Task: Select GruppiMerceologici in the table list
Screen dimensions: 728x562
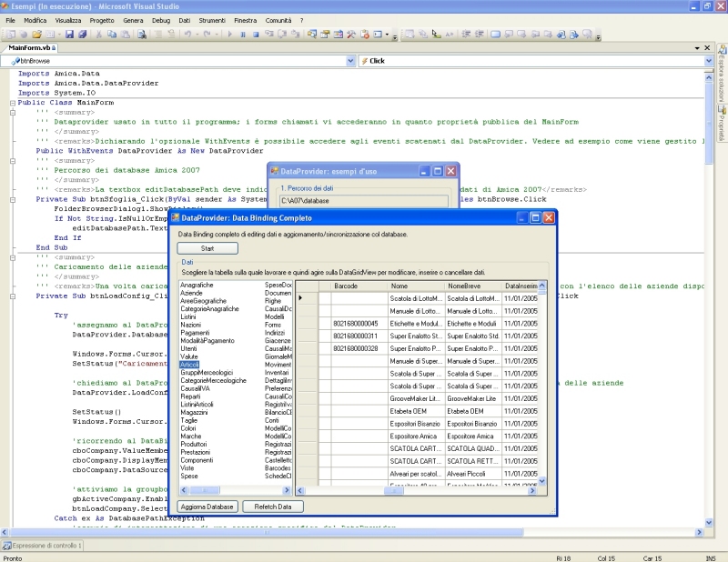Action: coord(207,373)
